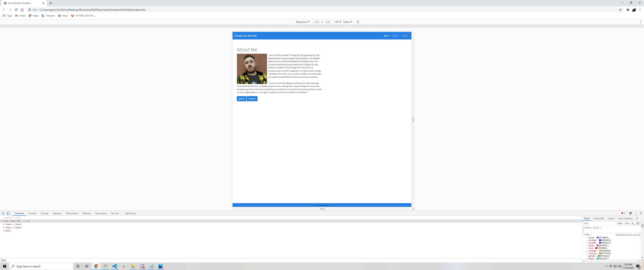Toggle computed styles sidebar pane icon
Viewport: 644px width, 270px height.
[x=638, y=223]
